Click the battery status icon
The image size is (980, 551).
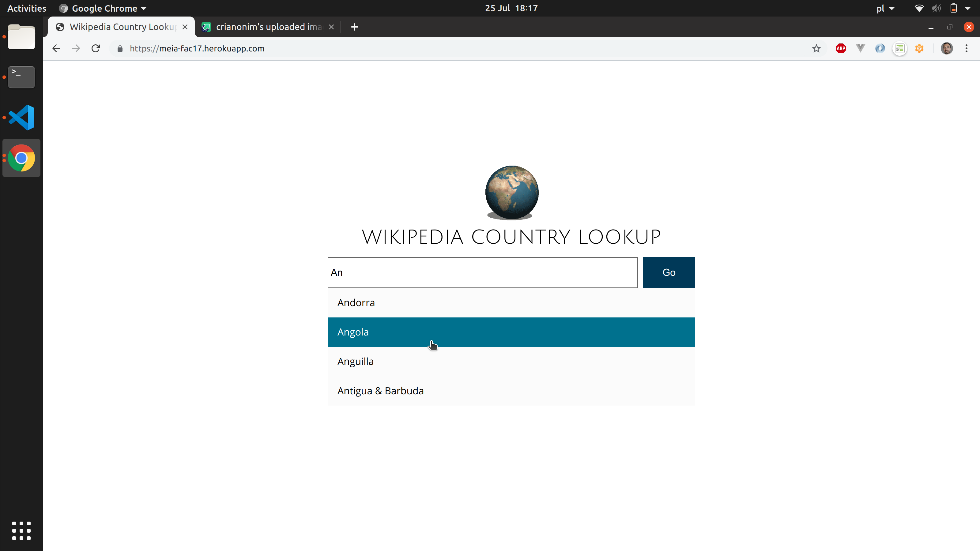(954, 8)
